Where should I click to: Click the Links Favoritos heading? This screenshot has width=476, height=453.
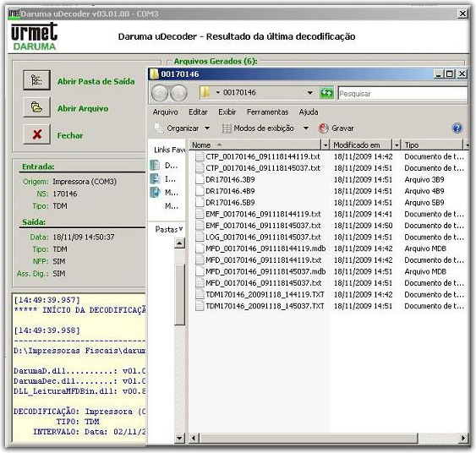[x=169, y=150]
